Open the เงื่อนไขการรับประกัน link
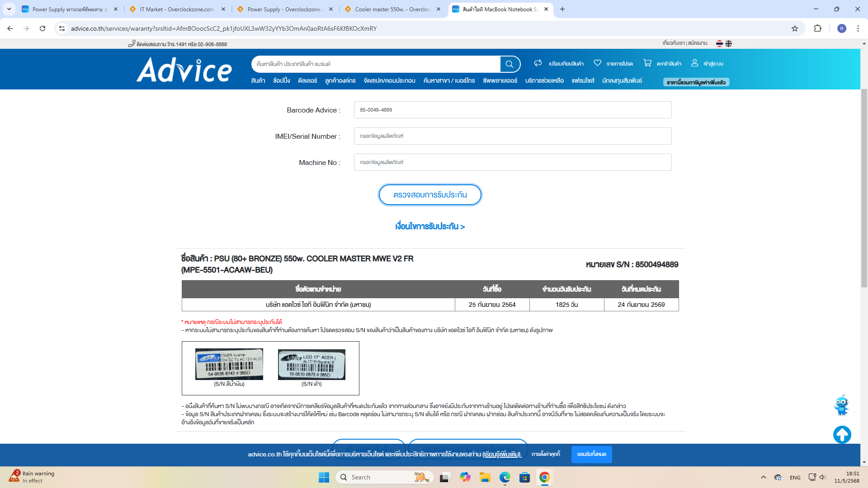868x488 pixels. [430, 226]
